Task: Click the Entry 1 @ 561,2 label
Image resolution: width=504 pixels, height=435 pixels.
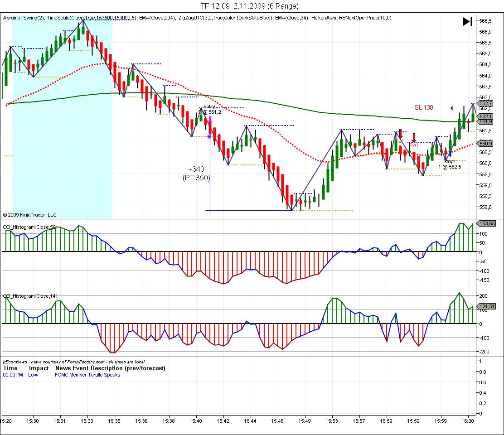Action: (x=210, y=110)
